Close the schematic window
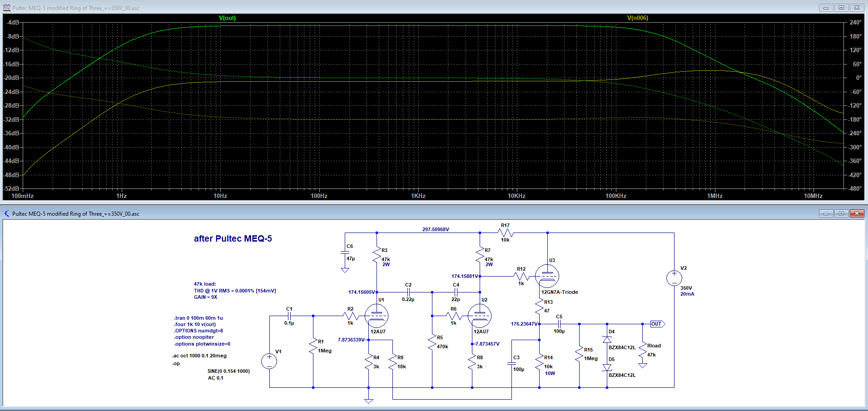 click(x=857, y=213)
